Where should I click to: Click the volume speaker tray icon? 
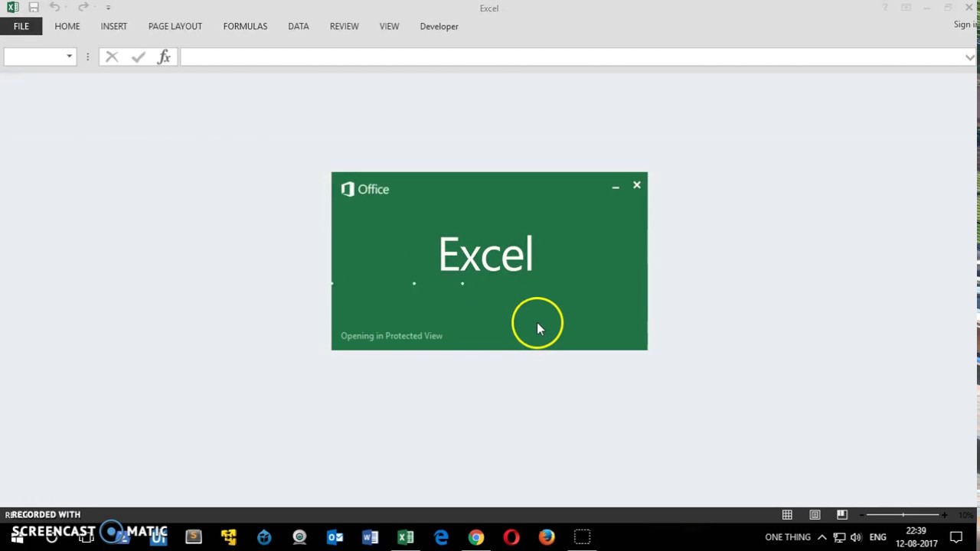tap(856, 537)
